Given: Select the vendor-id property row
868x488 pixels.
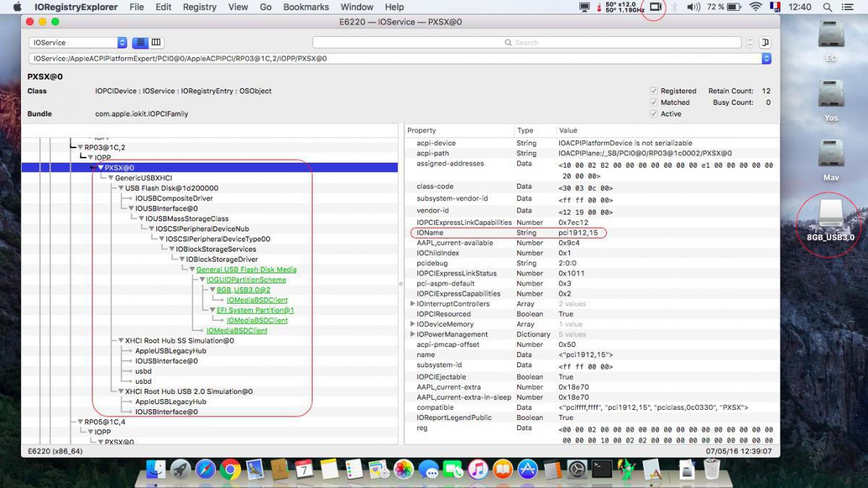Looking at the screenshot, I should click(592, 213).
